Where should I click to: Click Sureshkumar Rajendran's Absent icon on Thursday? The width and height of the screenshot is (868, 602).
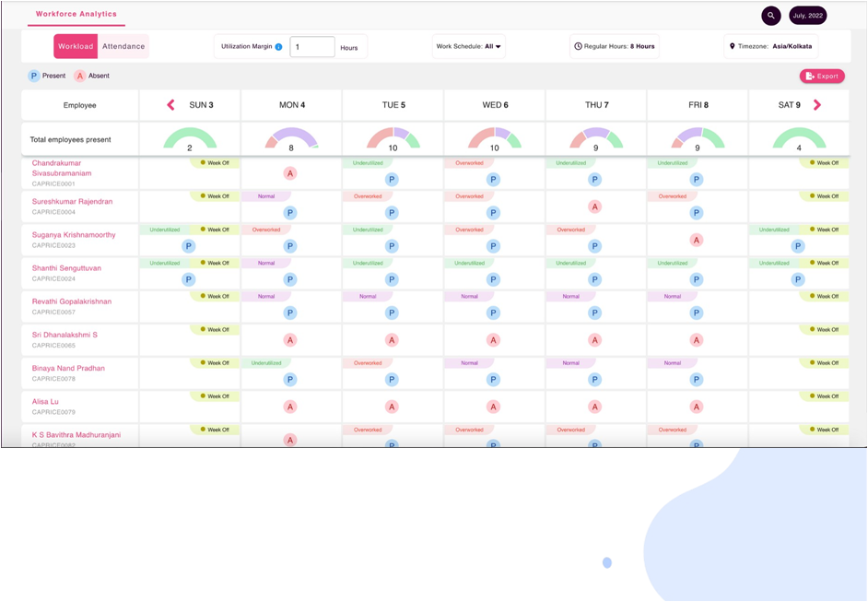[x=594, y=207]
